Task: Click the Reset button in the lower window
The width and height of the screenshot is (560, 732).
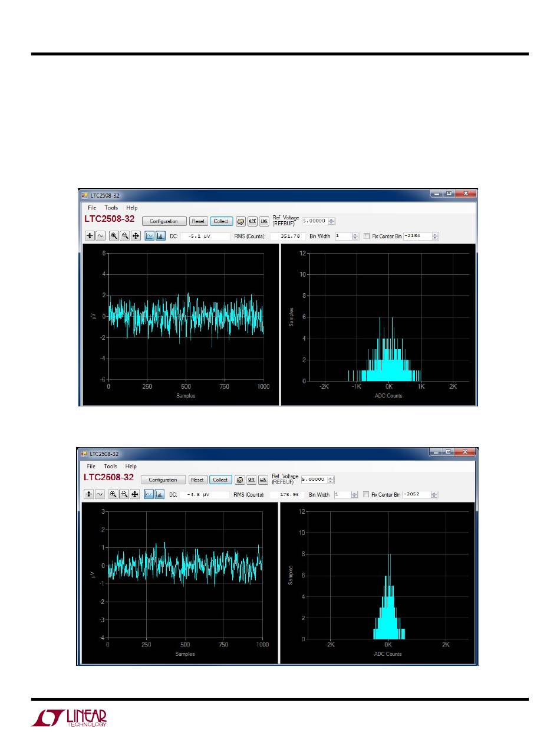Action: (198, 480)
